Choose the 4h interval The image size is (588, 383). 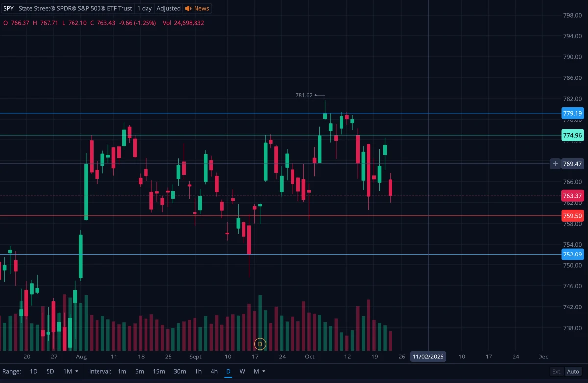[214, 371]
